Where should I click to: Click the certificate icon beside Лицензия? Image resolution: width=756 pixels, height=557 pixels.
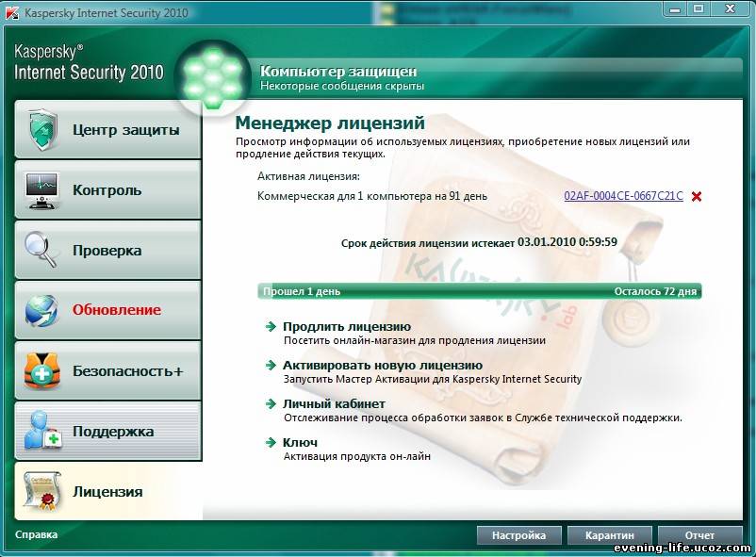click(x=42, y=491)
